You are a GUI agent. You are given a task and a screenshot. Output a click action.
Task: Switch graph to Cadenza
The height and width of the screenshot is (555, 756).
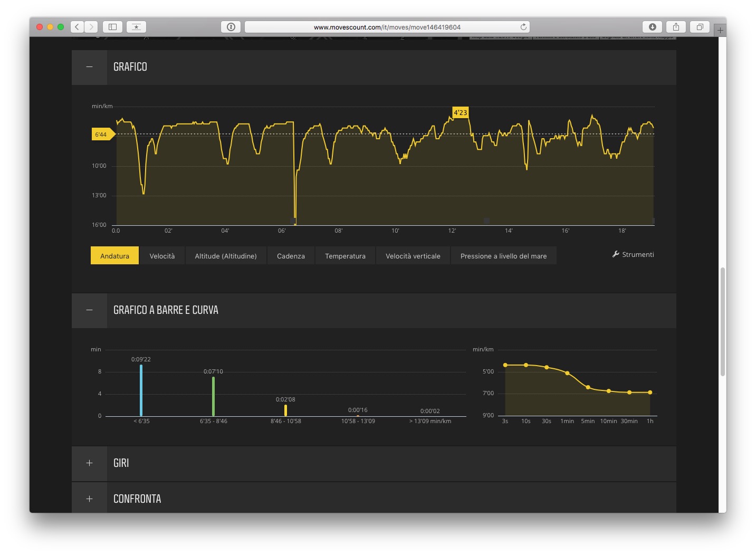[x=291, y=256]
